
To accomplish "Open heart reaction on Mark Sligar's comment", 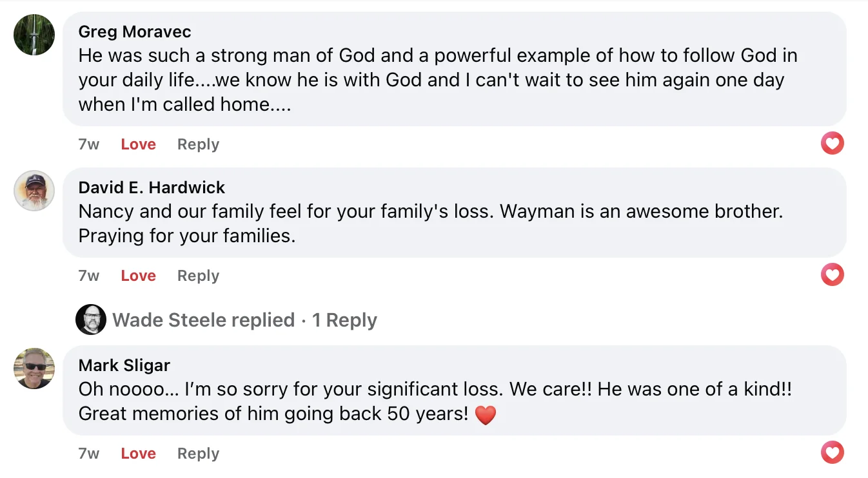I will [x=832, y=452].
